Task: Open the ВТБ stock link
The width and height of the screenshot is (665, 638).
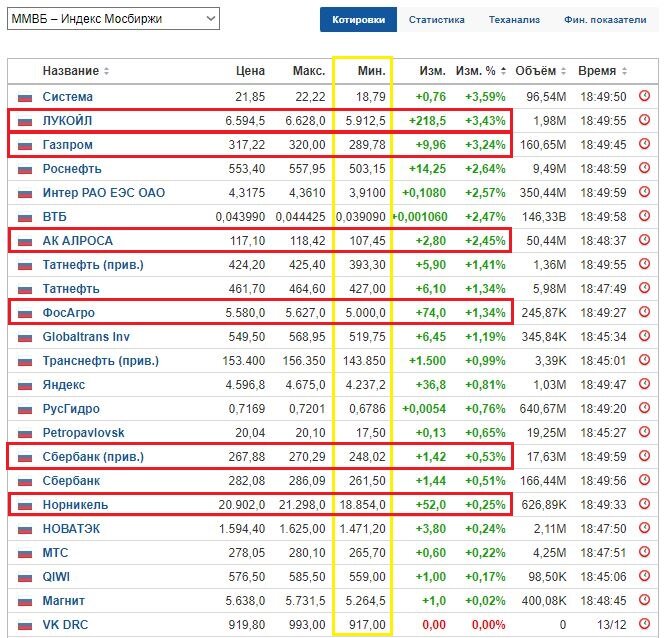Action: point(54,217)
